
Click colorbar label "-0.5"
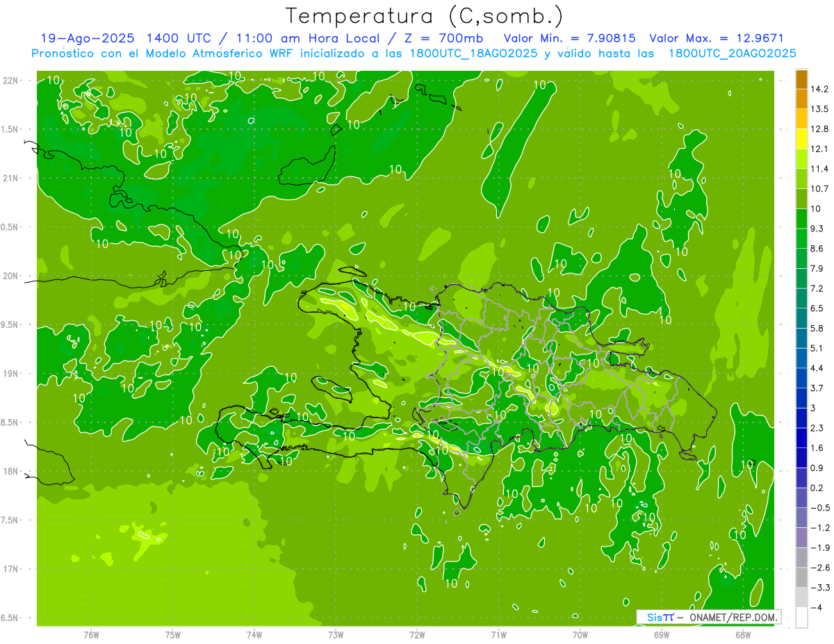820,508
